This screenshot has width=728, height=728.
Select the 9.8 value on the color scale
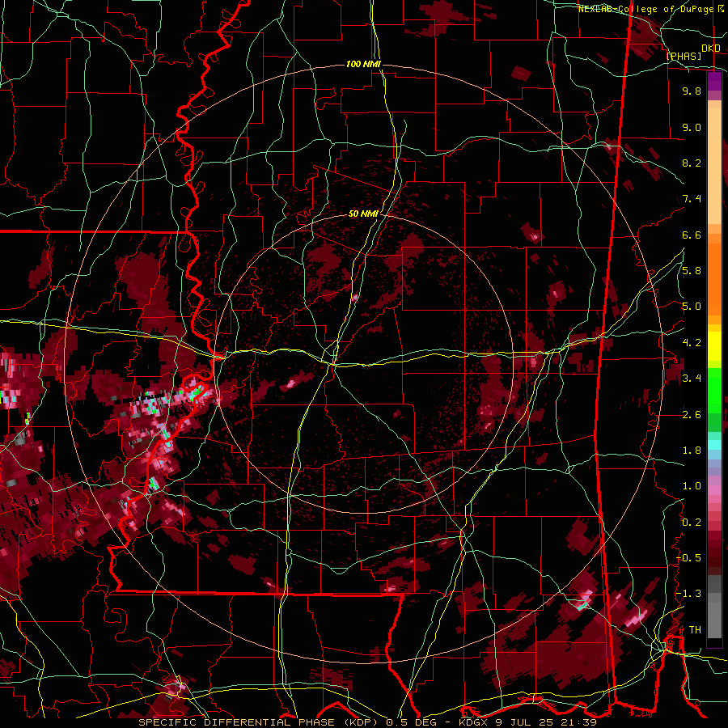(692, 91)
